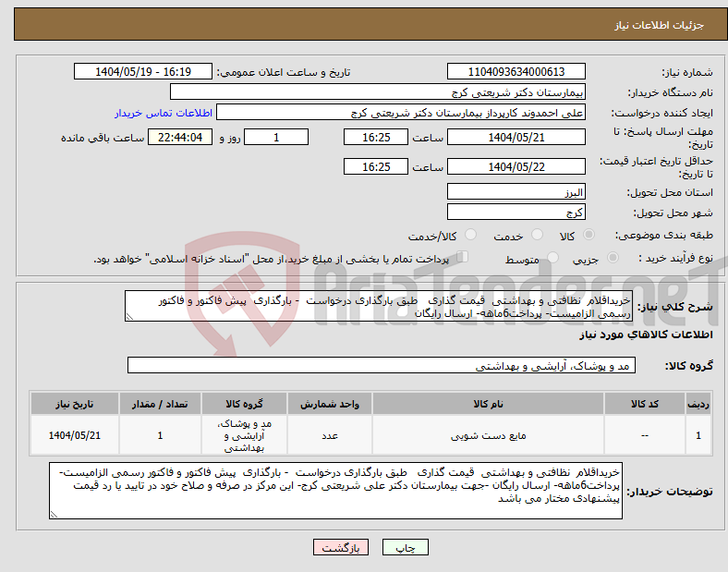728x572 pixels.
Task: Click the item name cell مایع دست شویی
Action: point(488,435)
